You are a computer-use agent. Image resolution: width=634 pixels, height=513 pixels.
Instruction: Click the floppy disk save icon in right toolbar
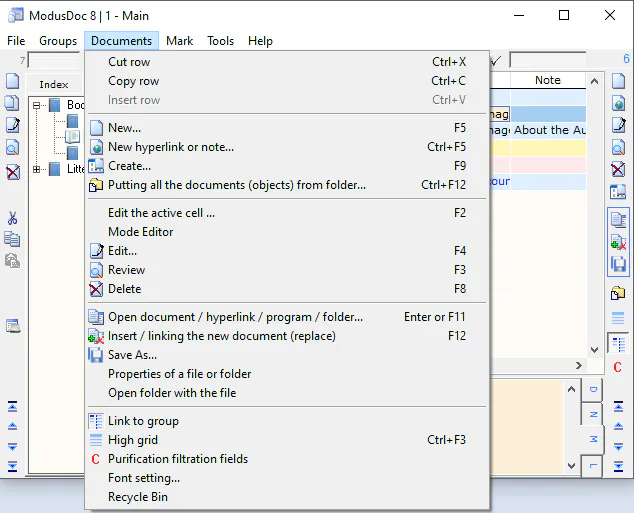[x=618, y=264]
